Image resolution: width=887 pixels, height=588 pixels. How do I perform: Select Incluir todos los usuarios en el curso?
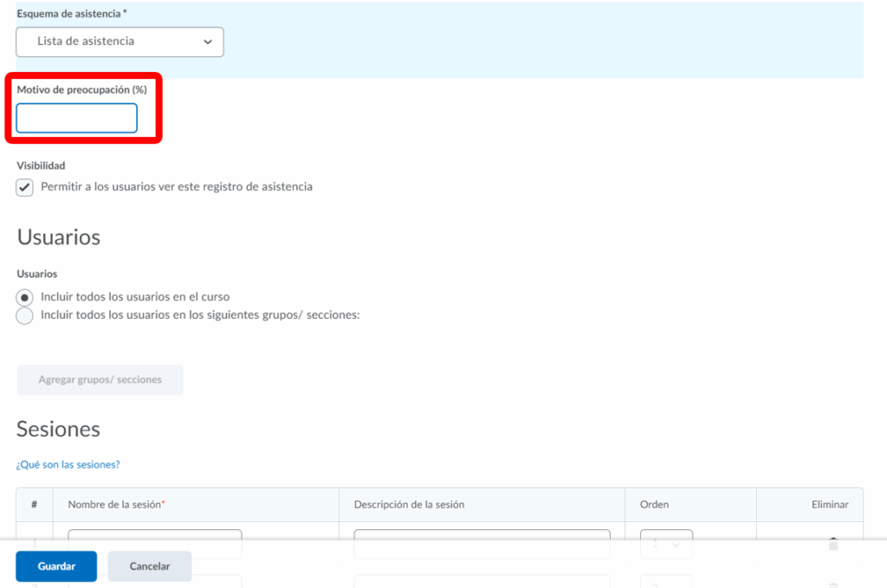tap(25, 296)
